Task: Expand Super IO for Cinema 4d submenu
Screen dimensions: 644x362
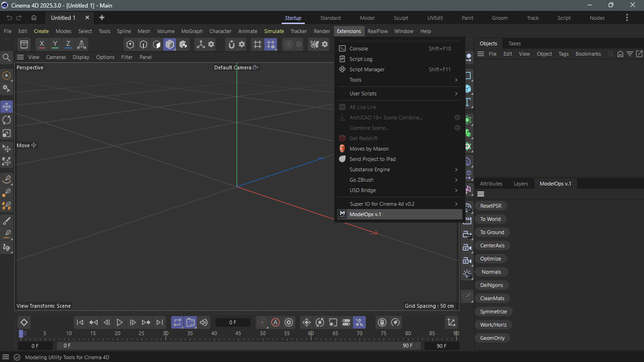Action: tap(400, 204)
